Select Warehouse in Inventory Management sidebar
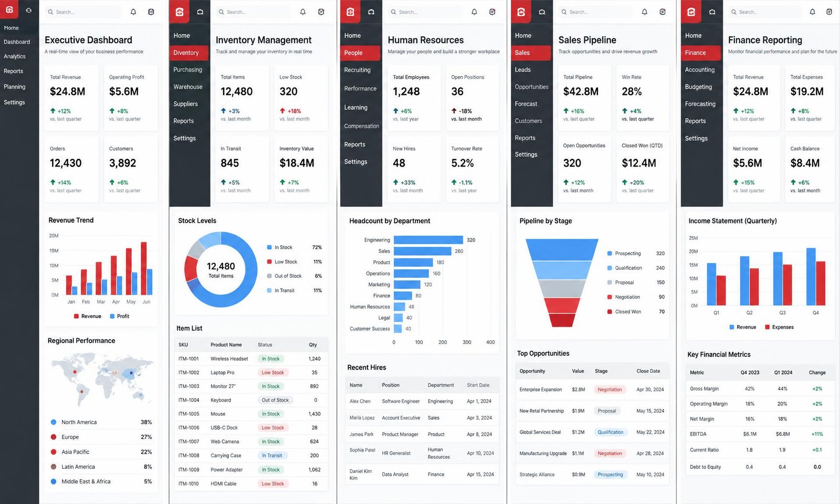840x504 pixels. (188, 87)
